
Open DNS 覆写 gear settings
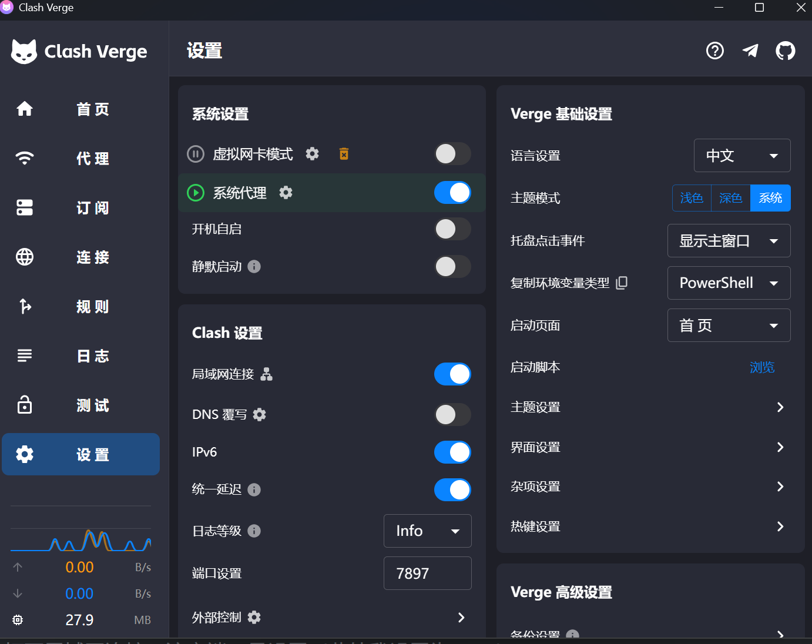259,415
